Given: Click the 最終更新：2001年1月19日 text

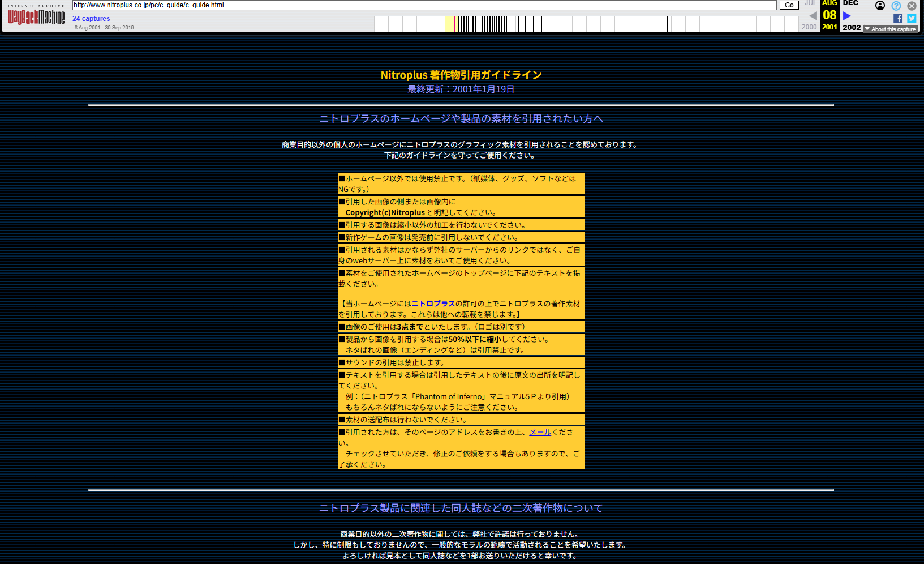Looking at the screenshot, I should point(461,89).
